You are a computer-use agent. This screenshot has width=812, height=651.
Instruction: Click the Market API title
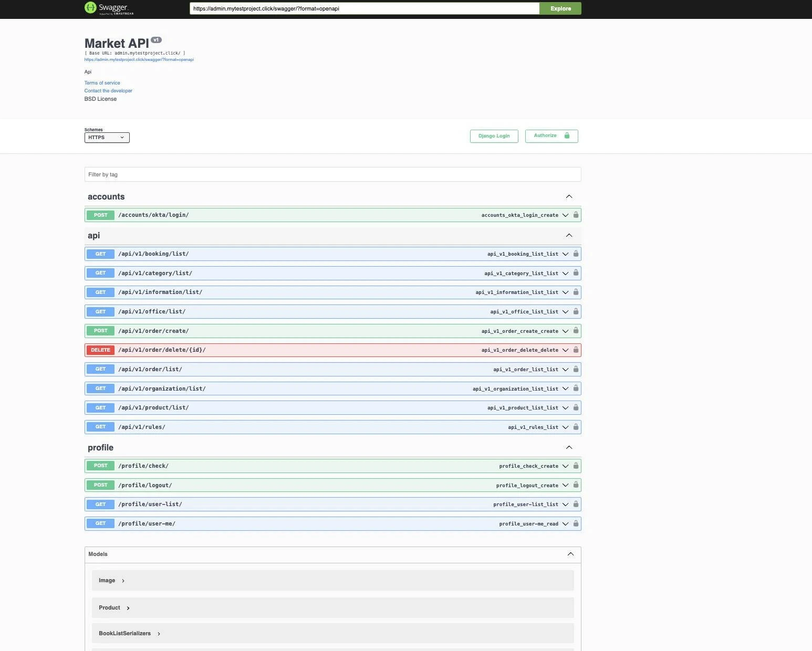pyautogui.click(x=117, y=44)
